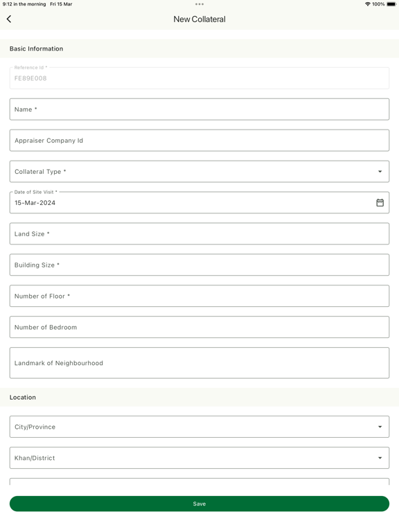
Task: Expand the Khan/District dropdown arrow
Action: 380,458
